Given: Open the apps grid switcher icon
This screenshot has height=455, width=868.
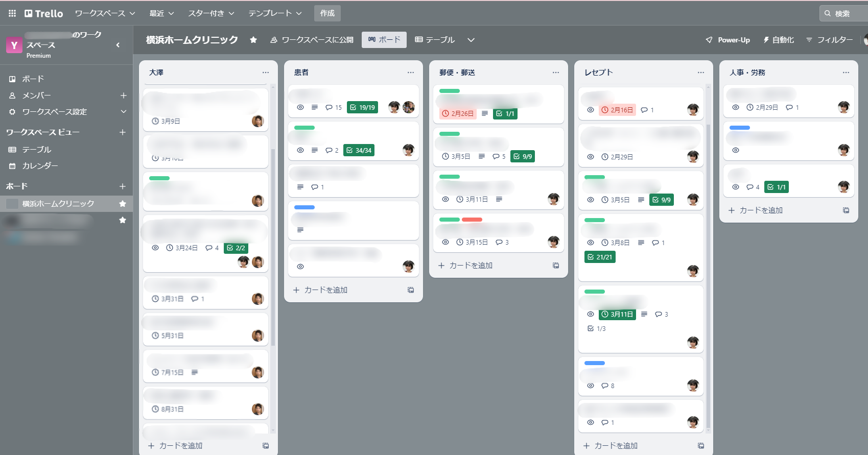Looking at the screenshot, I should [x=12, y=13].
